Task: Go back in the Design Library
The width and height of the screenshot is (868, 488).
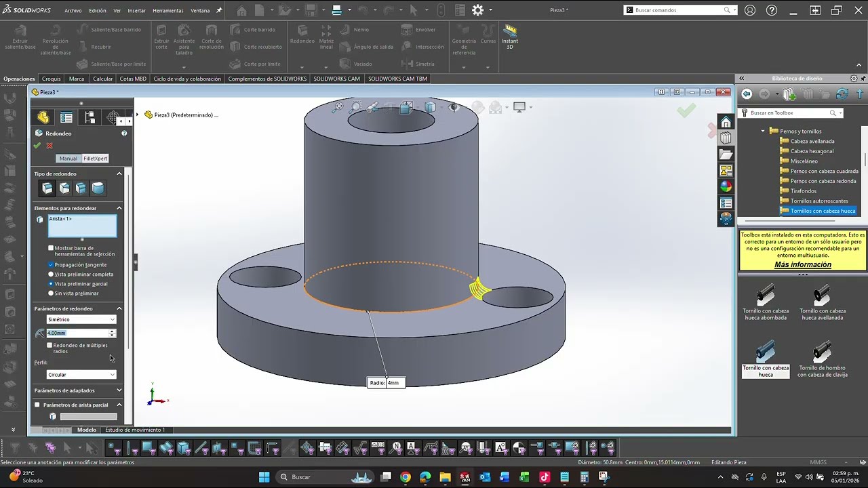Action: [747, 94]
